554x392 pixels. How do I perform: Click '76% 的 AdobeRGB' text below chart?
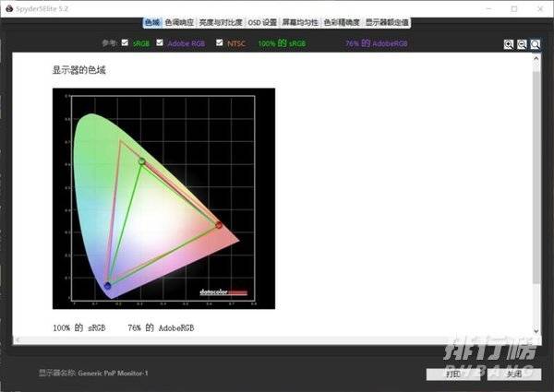(x=161, y=327)
